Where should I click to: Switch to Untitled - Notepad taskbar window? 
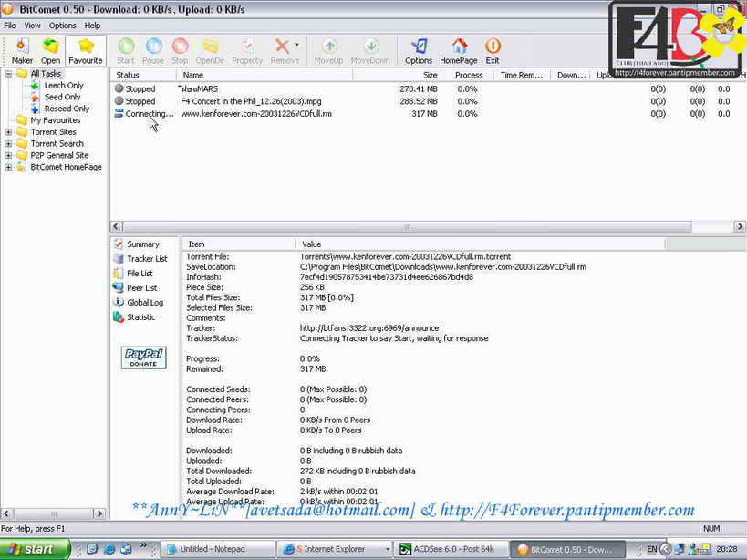218,549
